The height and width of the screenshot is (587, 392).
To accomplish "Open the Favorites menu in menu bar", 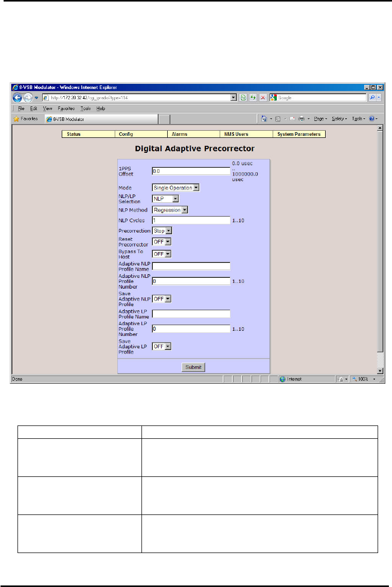I will [x=66, y=109].
